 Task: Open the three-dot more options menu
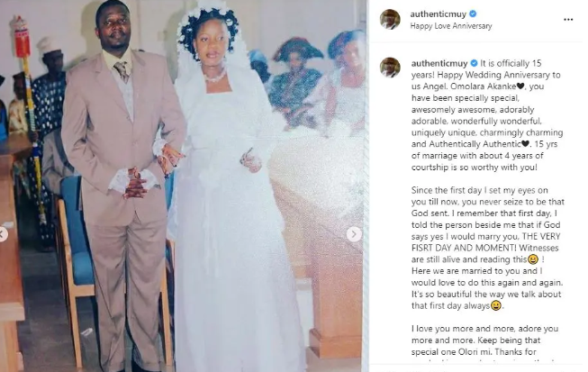(x=568, y=20)
